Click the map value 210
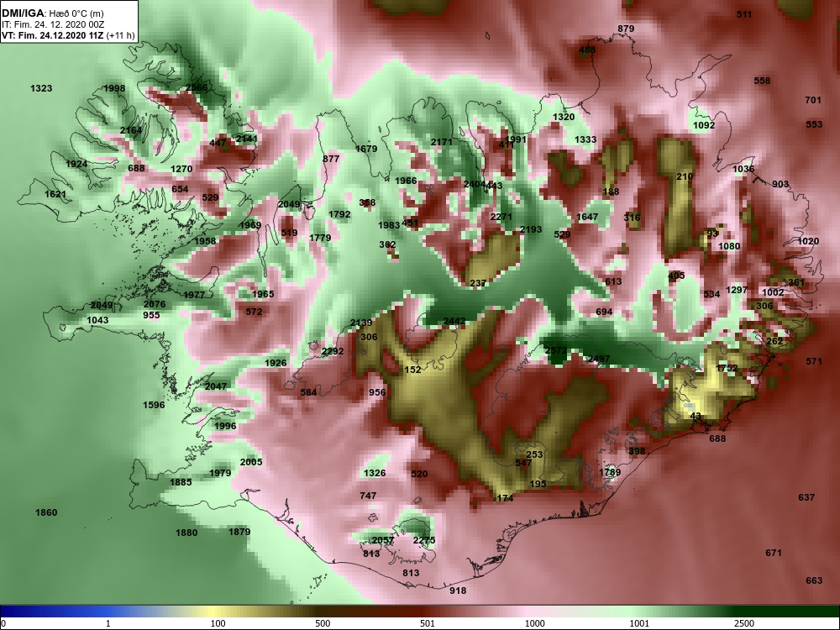 [x=685, y=176]
